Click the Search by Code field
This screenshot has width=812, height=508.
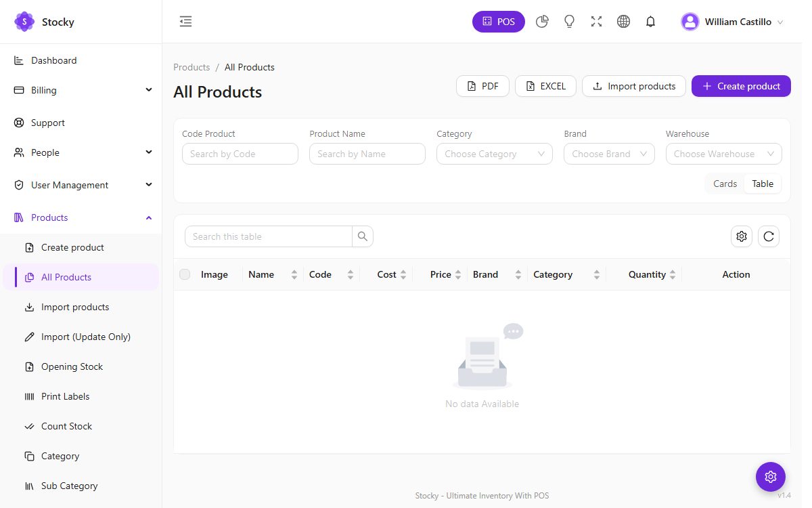click(x=240, y=154)
